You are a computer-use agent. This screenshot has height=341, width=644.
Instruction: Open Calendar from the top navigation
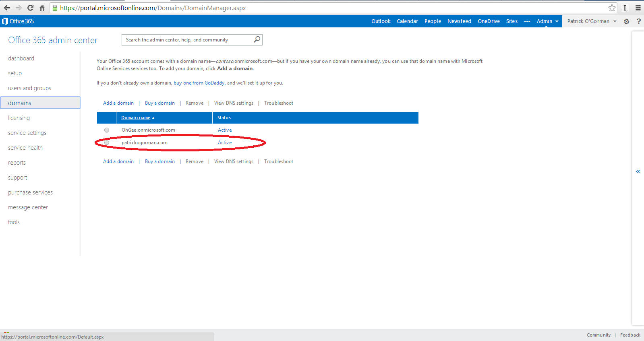pos(407,21)
